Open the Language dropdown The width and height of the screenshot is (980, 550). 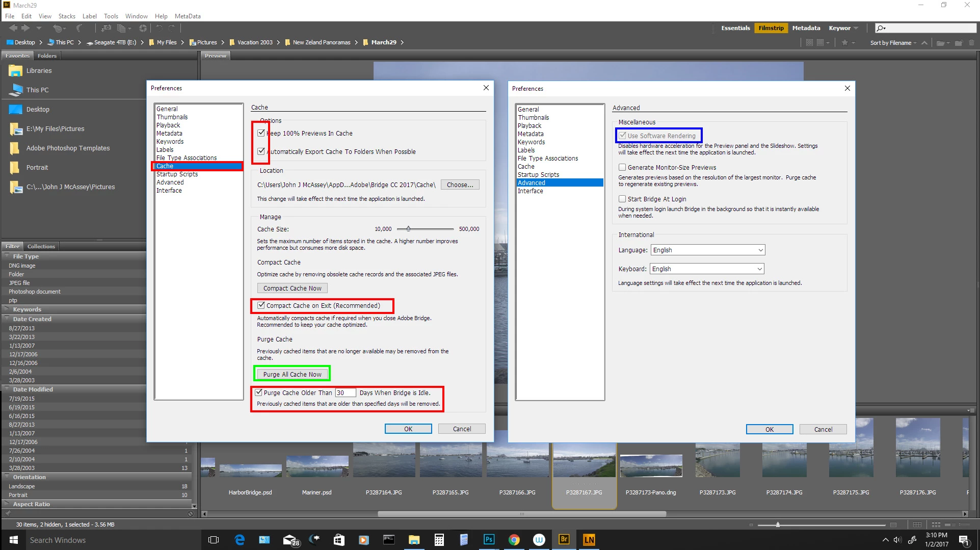click(707, 250)
